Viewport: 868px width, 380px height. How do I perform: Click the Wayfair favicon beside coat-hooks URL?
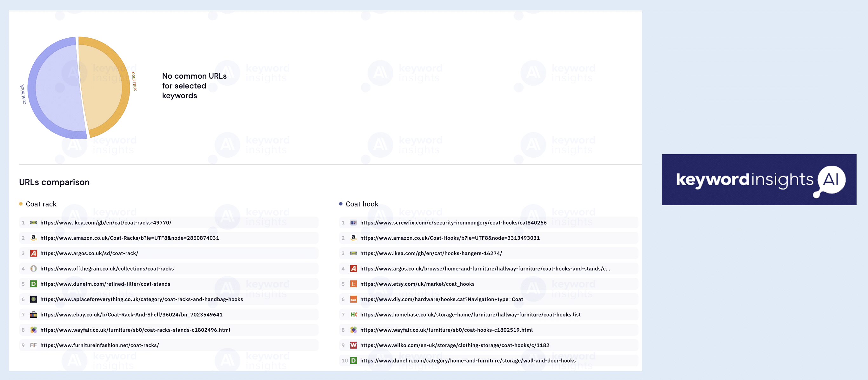point(353,330)
